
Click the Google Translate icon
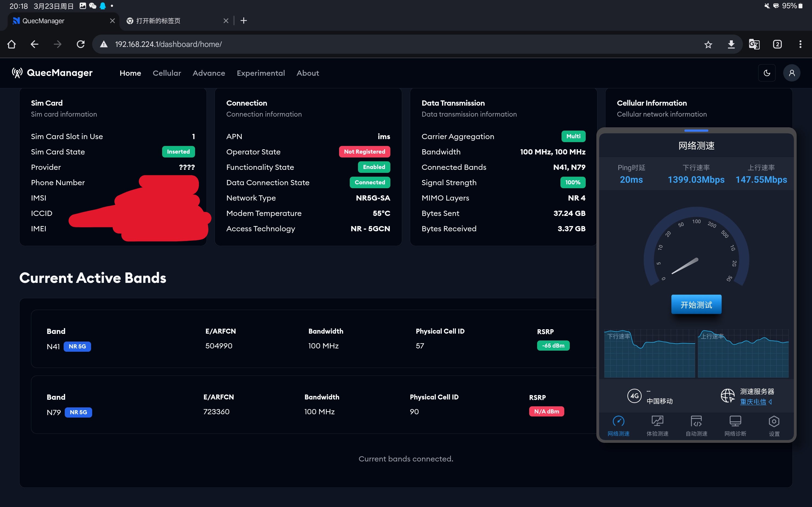[x=754, y=44]
